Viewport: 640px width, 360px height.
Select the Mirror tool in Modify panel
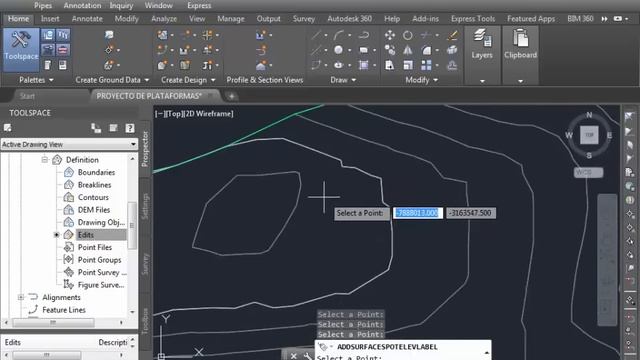point(408,50)
